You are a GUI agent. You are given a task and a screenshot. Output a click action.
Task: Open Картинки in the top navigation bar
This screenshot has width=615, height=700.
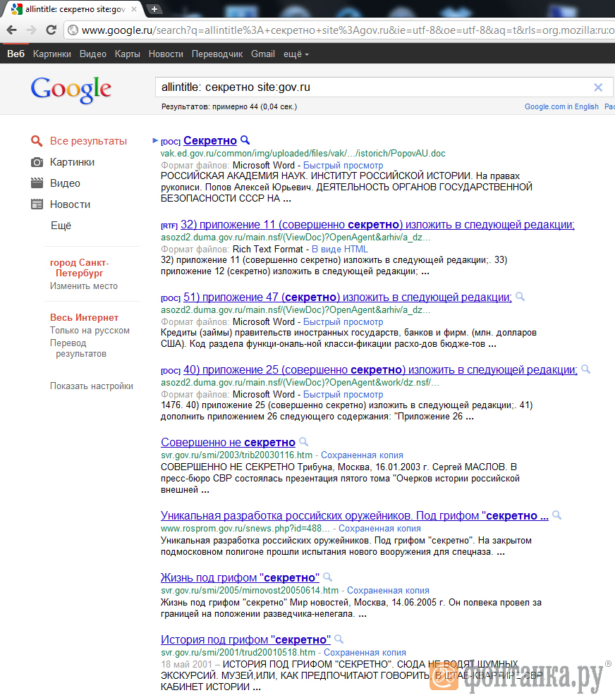tap(51, 54)
